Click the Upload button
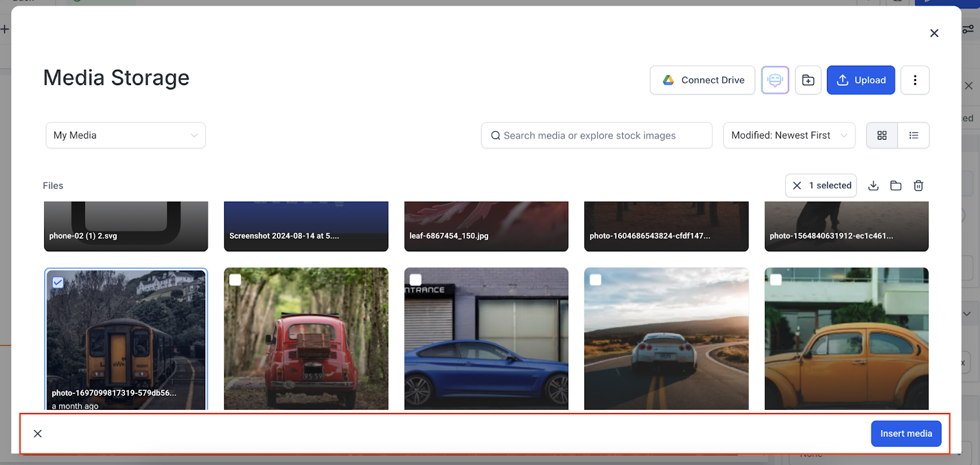The height and width of the screenshot is (465, 980). [x=861, y=80]
